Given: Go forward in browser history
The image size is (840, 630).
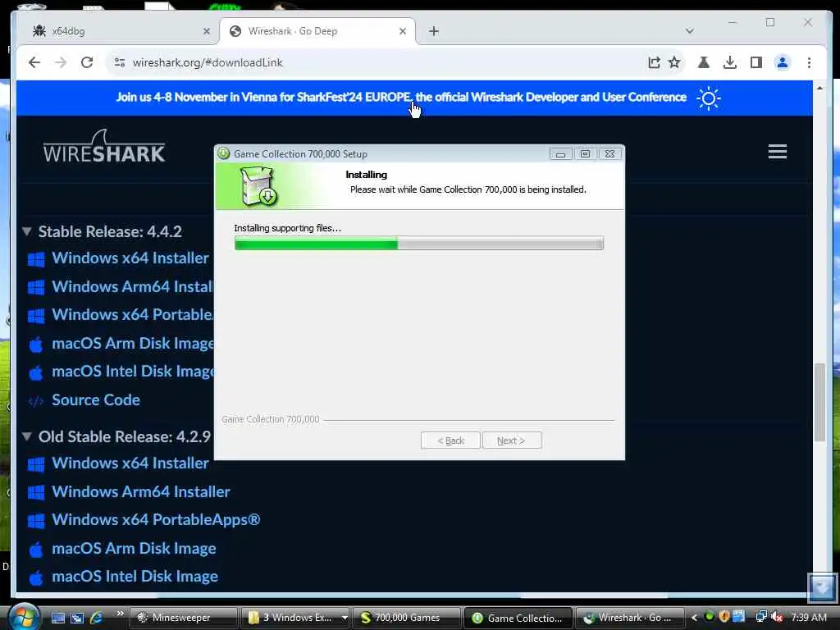Looking at the screenshot, I should point(61,62).
